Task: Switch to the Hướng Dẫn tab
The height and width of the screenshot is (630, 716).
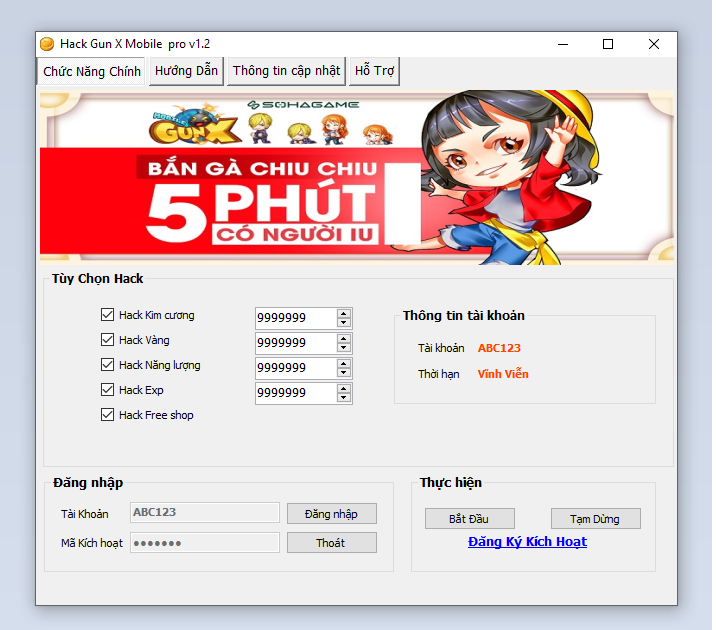Action: 186,71
